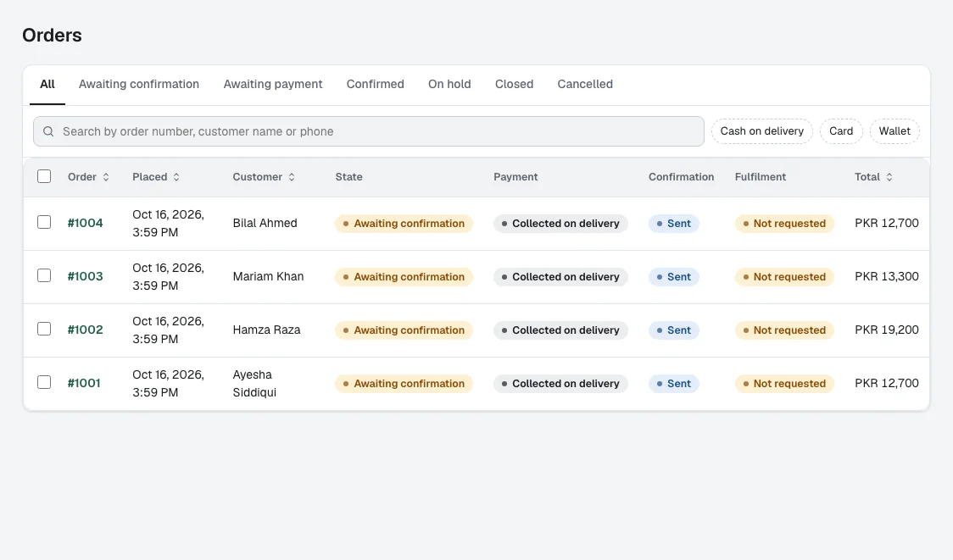Click Awaiting confirmation badge for #1002
953x560 pixels.
[404, 330]
